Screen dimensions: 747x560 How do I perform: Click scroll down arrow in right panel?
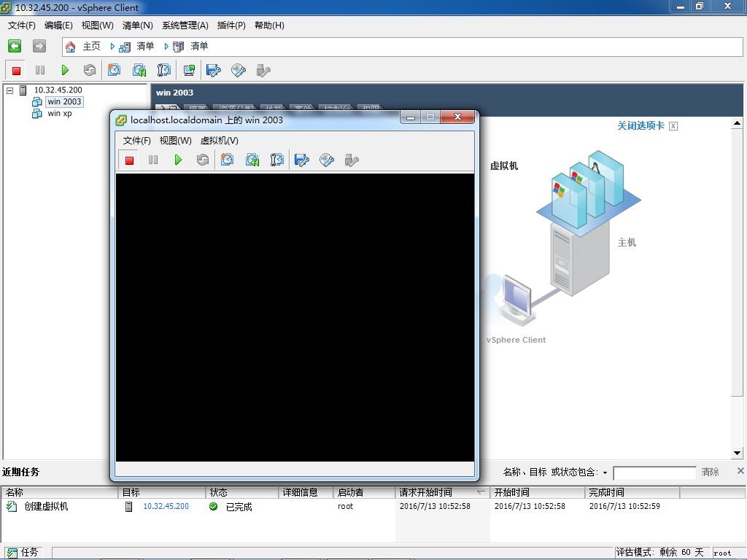pos(737,453)
